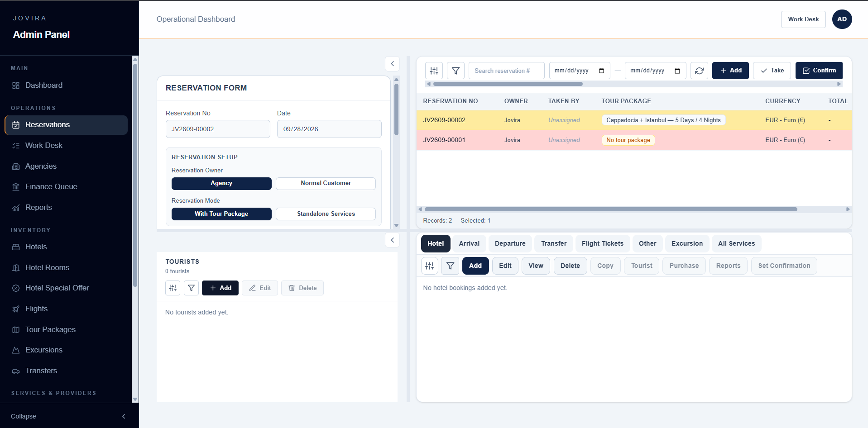Click reservation list bottom horizontal scrollbar
The width and height of the screenshot is (868, 428).
tap(611, 209)
